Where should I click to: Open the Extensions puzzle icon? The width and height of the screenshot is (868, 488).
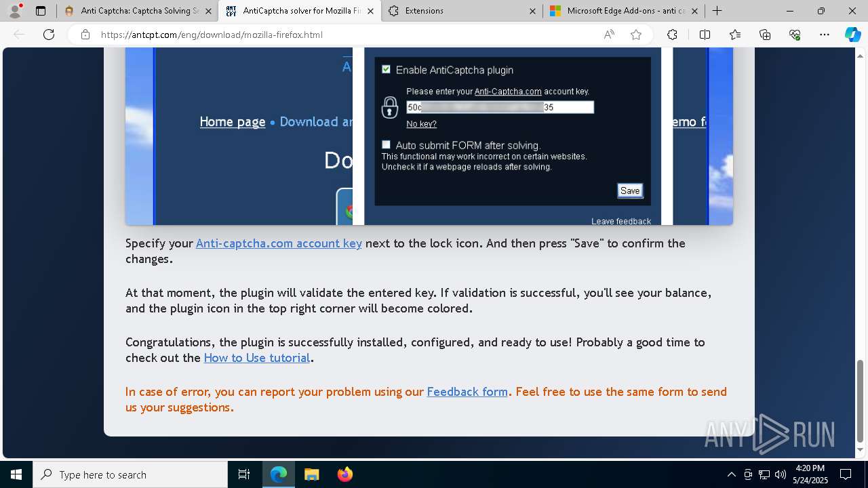click(x=672, y=35)
